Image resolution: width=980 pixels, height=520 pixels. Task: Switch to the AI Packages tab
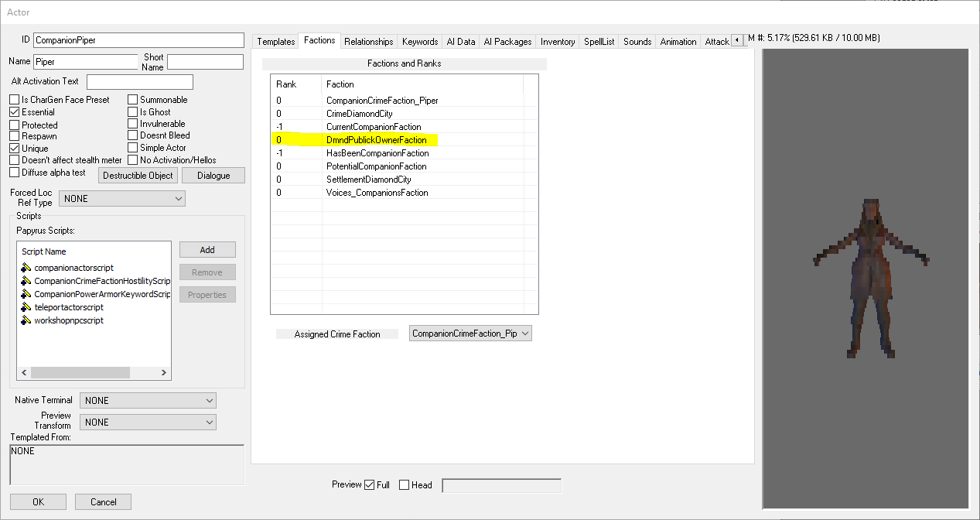tap(507, 42)
